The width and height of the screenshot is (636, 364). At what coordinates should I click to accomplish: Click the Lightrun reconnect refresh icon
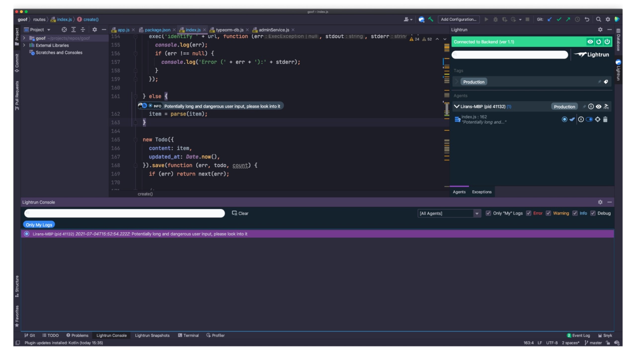click(x=598, y=42)
